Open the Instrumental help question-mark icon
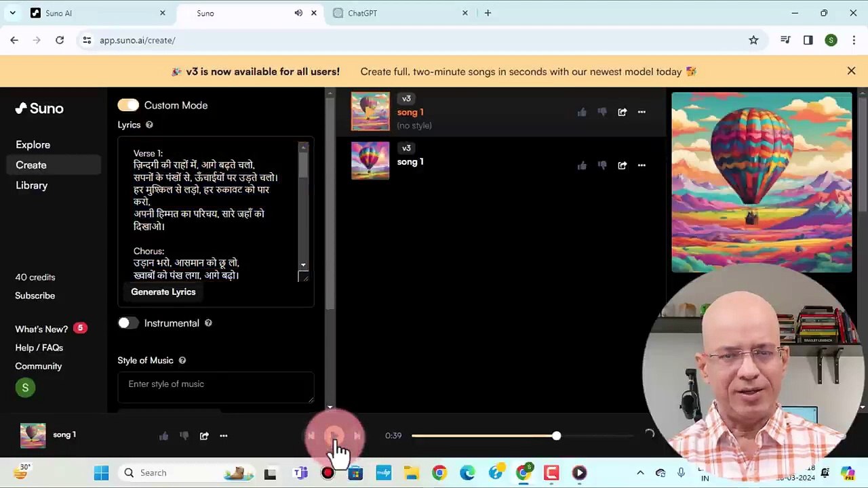The height and width of the screenshot is (488, 868). (x=208, y=323)
